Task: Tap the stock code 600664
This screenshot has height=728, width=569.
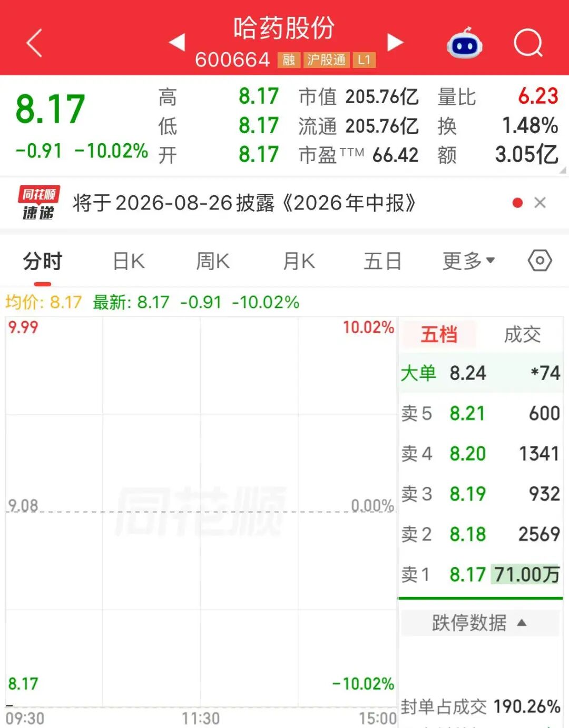Action: point(232,60)
